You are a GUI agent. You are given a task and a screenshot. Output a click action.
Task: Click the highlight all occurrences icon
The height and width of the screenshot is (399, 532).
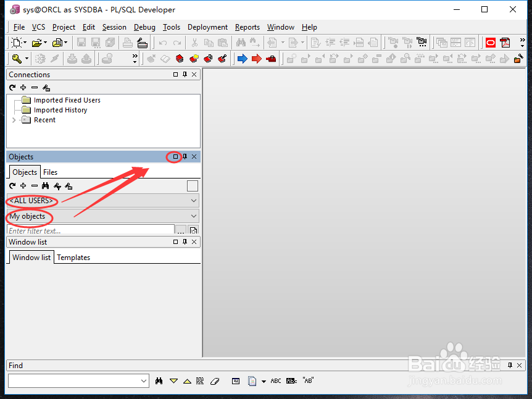pyautogui.click(x=200, y=381)
